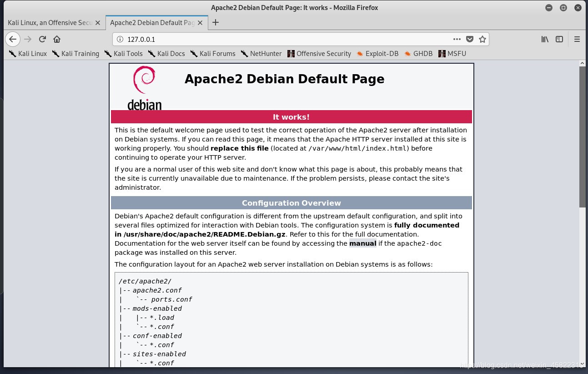Viewport: 588px width, 374px height.
Task: Save page to Pocket
Action: pyautogui.click(x=470, y=39)
